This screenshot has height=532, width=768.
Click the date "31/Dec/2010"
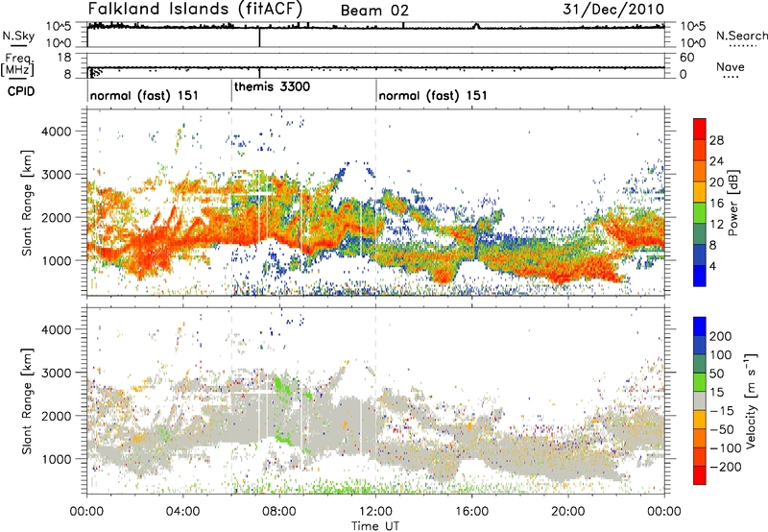(613, 10)
